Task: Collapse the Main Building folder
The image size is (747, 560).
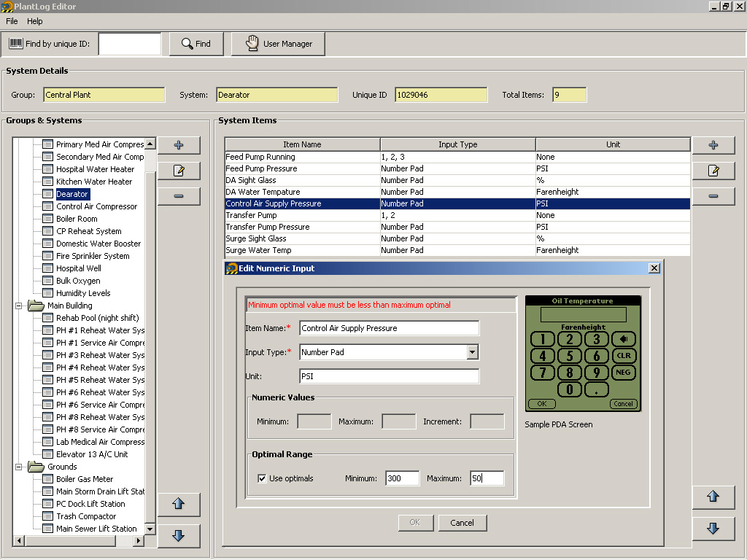Action: [x=20, y=306]
